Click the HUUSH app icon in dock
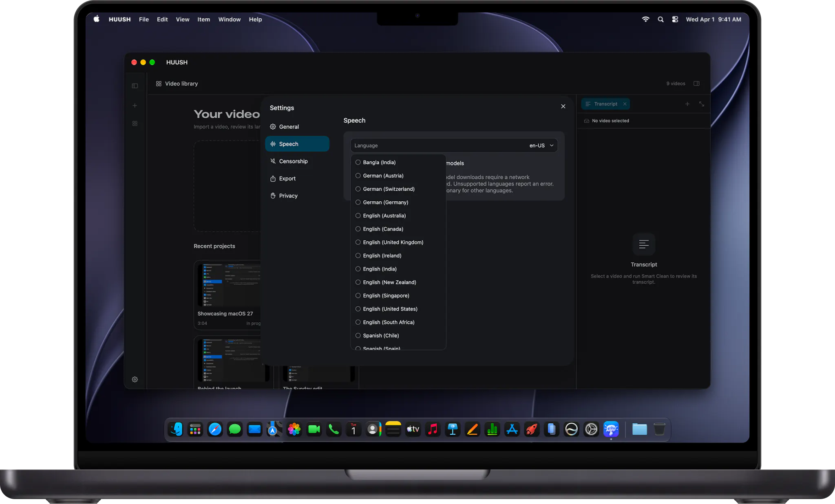835x504 pixels. tap(611, 429)
